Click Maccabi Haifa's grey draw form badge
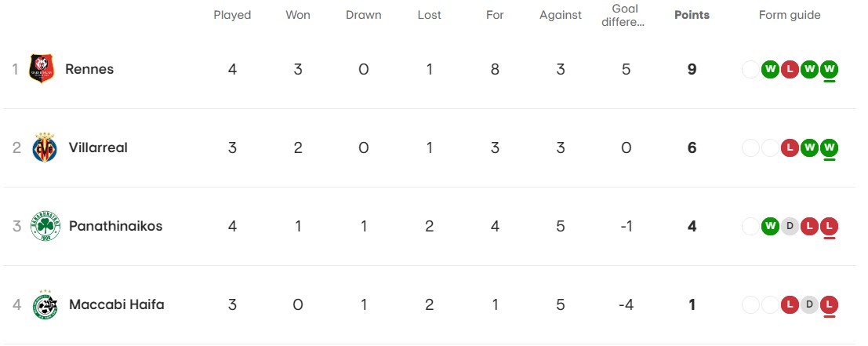868x346 pixels. 810,304
